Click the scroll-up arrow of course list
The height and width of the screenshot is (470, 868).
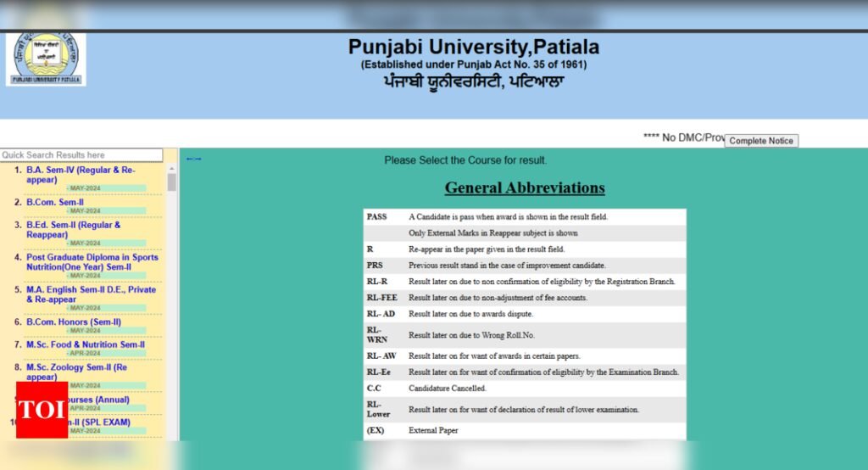(171, 169)
